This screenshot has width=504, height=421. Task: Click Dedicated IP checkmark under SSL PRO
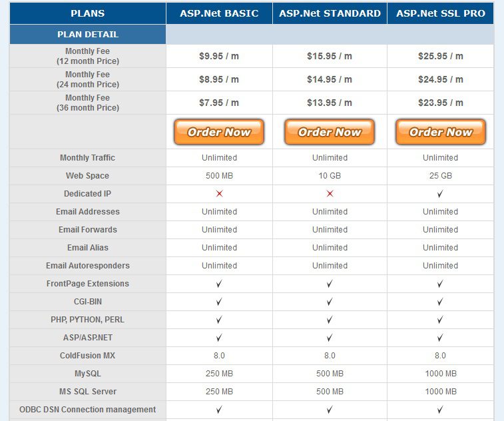click(x=440, y=194)
